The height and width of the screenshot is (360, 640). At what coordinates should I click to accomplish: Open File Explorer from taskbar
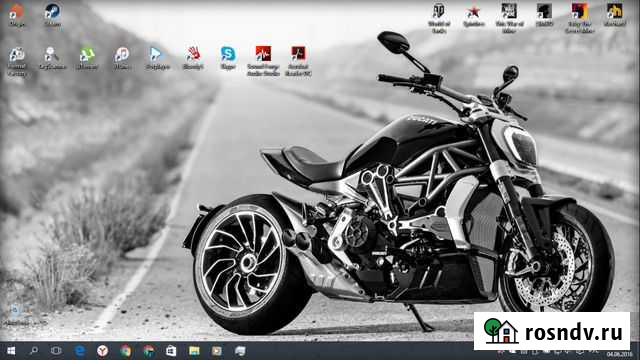click(x=194, y=351)
